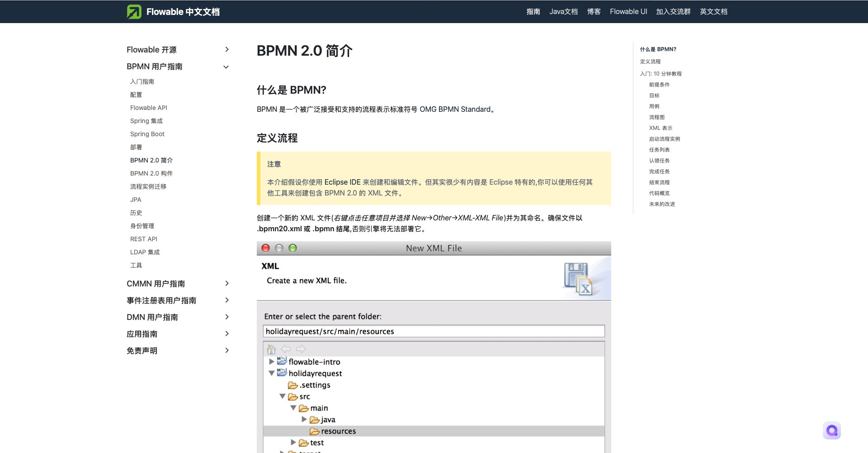Jump to 前提条件 in table of contents

click(660, 85)
